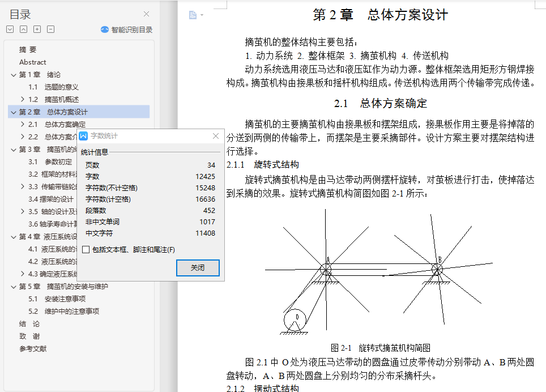The width and height of the screenshot is (546, 392).
Task: Click the WPS logo icon in 字数统计 dialog
Action: point(83,136)
